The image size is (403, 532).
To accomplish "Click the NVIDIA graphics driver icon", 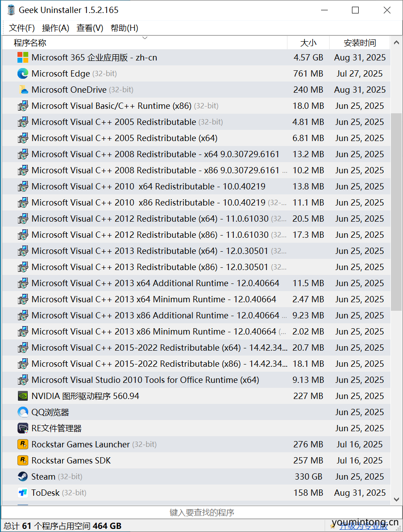I will [23, 396].
